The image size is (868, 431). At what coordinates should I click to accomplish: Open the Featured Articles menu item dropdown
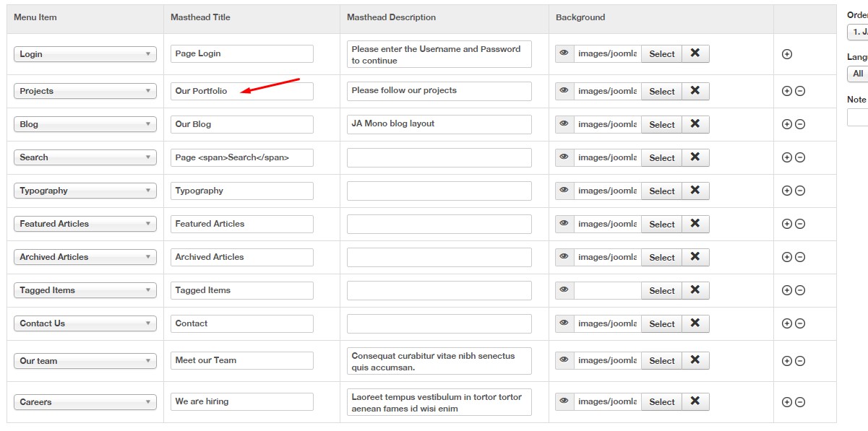[x=85, y=224]
